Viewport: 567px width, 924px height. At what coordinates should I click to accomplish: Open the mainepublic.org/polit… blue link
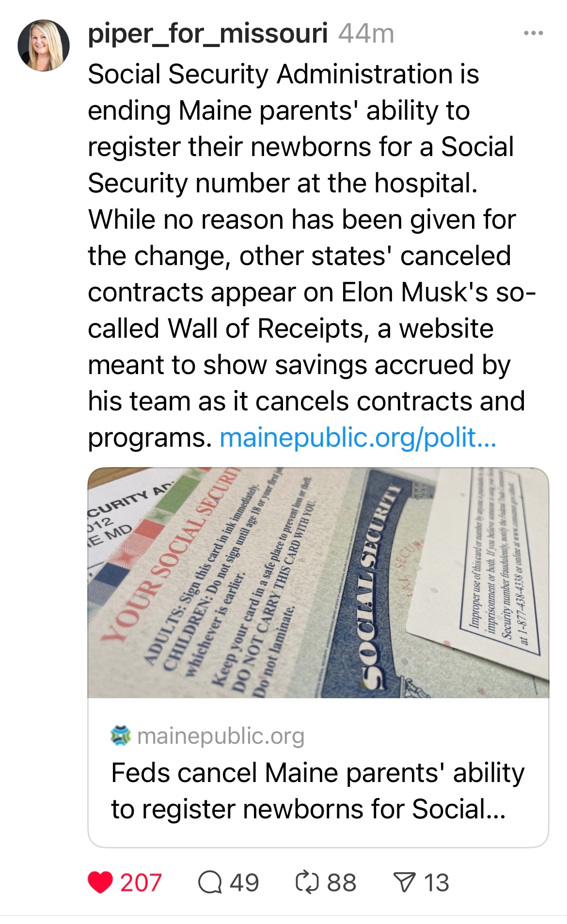[358, 438]
